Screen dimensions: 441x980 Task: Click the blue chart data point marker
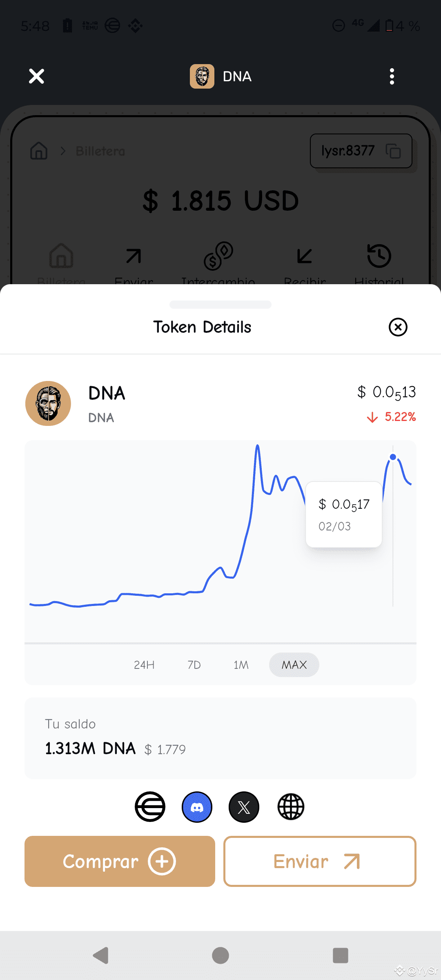pos(393,457)
